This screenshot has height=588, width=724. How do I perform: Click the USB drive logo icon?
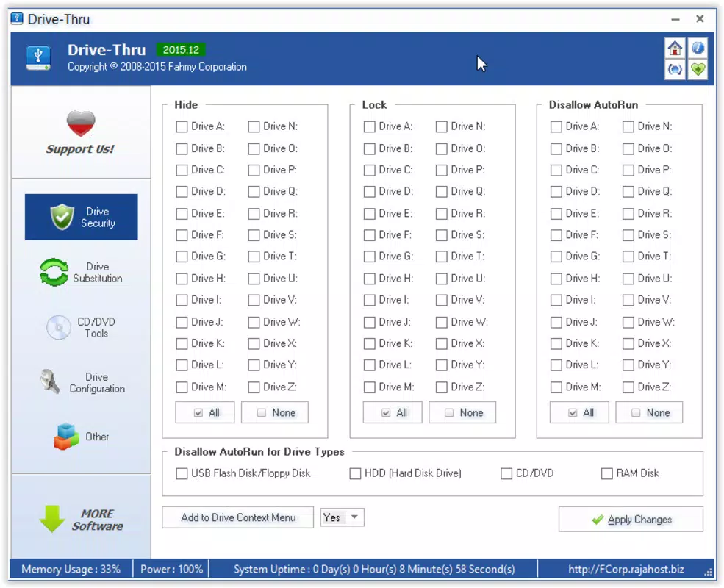tap(38, 57)
